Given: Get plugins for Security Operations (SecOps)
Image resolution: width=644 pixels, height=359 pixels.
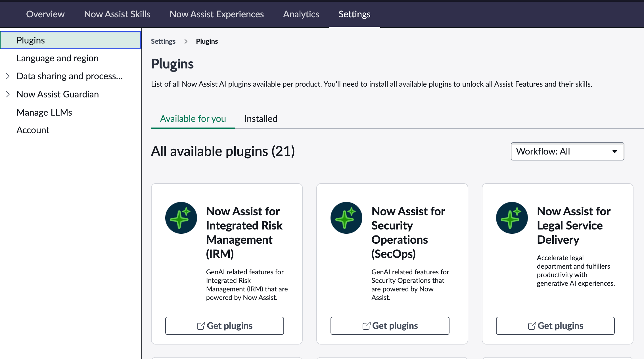Looking at the screenshot, I should click(x=390, y=326).
